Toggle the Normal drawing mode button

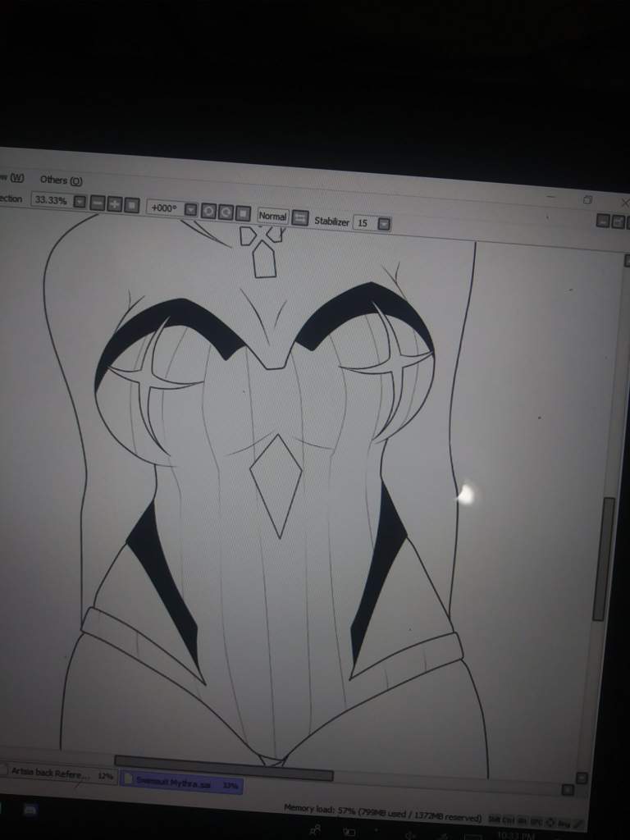click(272, 216)
